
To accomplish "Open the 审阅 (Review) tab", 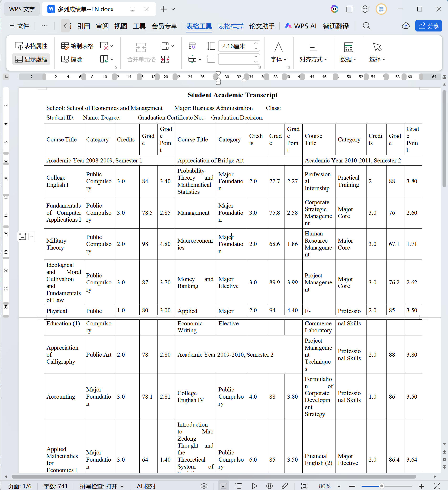I will 102,26.
